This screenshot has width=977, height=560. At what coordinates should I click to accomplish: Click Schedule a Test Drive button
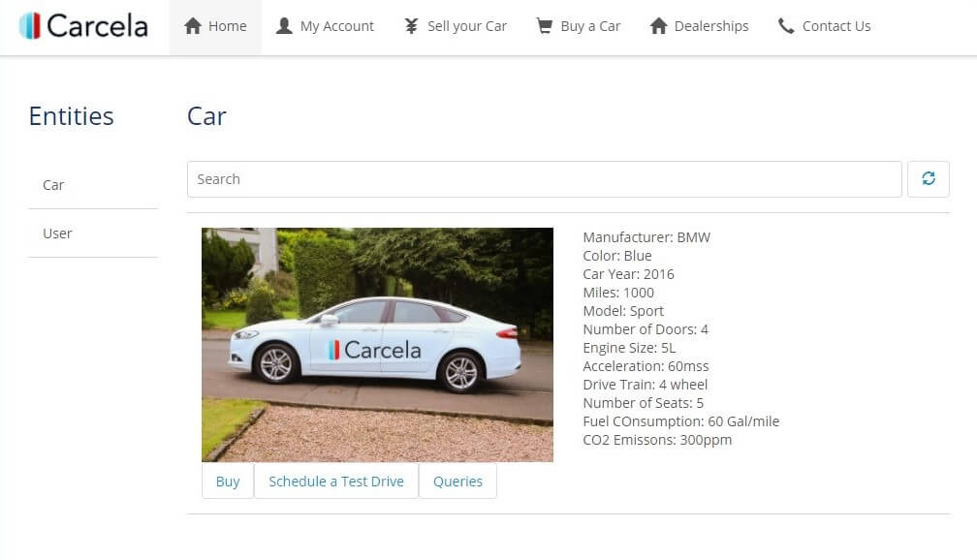coord(336,482)
